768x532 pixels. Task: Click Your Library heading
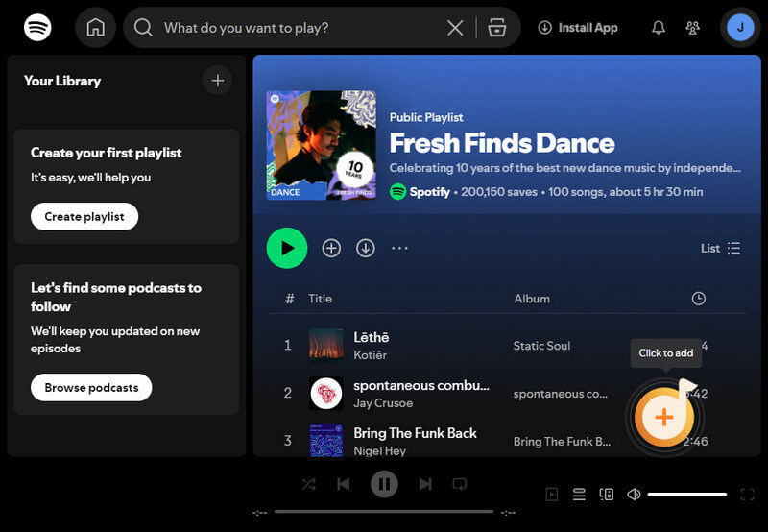click(62, 81)
